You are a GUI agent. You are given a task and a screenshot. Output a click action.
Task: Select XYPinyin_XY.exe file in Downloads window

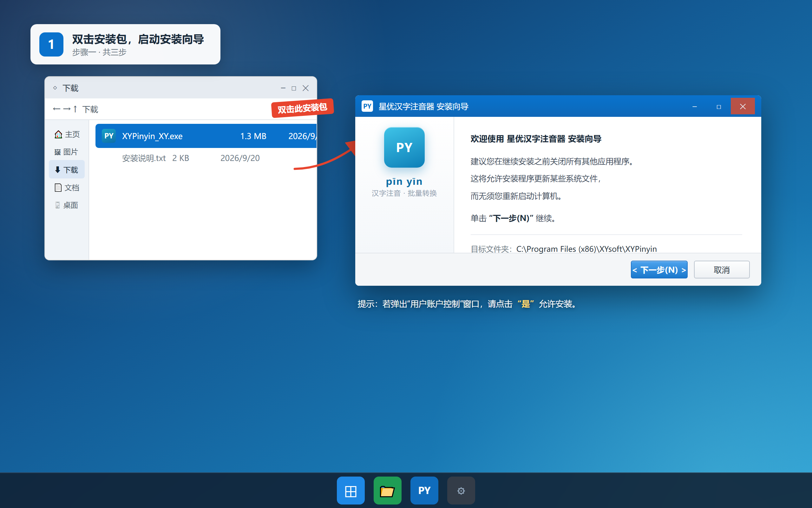pos(206,136)
